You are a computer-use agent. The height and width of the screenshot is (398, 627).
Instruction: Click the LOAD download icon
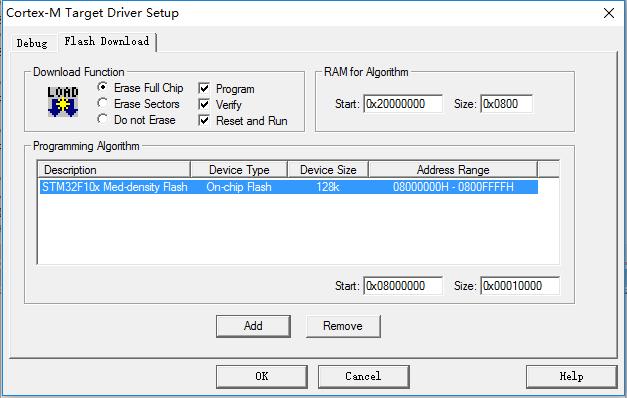coord(63,102)
